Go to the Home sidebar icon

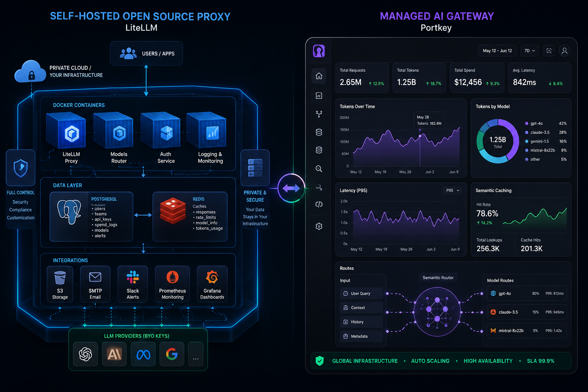[x=319, y=76]
